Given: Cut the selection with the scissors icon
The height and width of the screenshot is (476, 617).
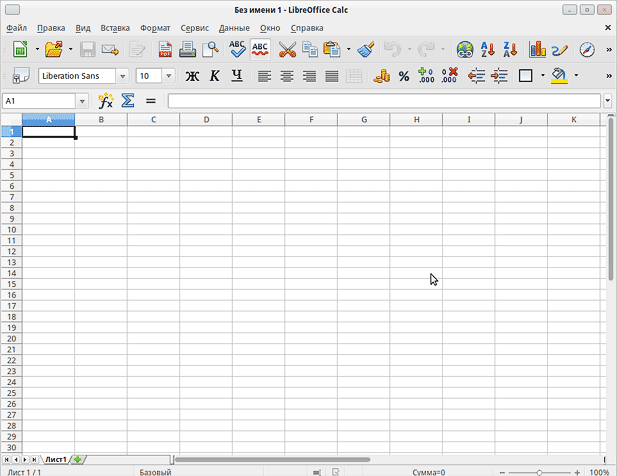Looking at the screenshot, I should [287, 50].
